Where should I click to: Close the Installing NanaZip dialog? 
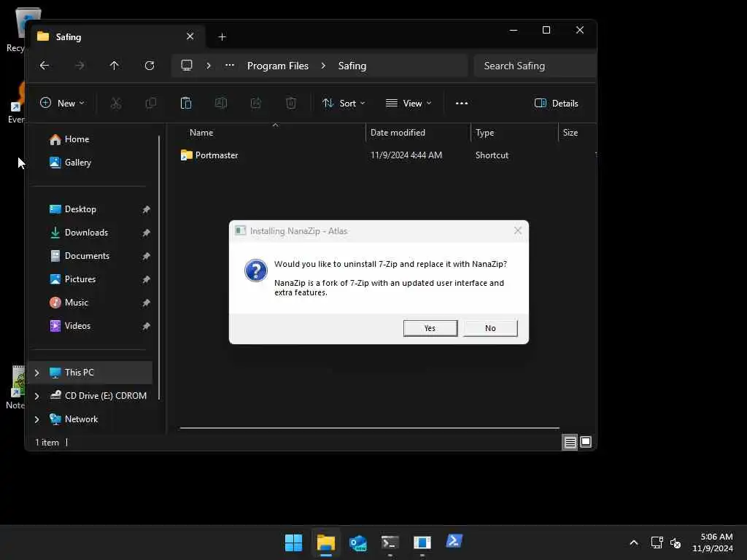pyautogui.click(x=518, y=231)
